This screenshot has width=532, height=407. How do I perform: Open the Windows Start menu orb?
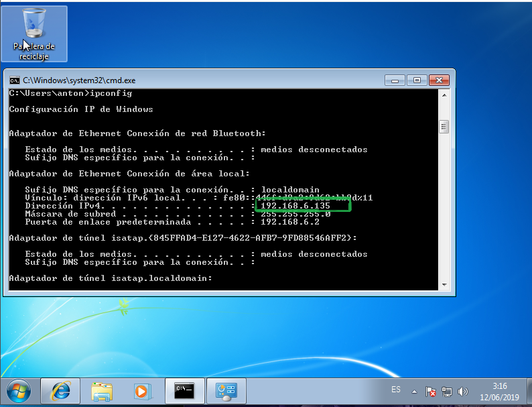coord(19,391)
